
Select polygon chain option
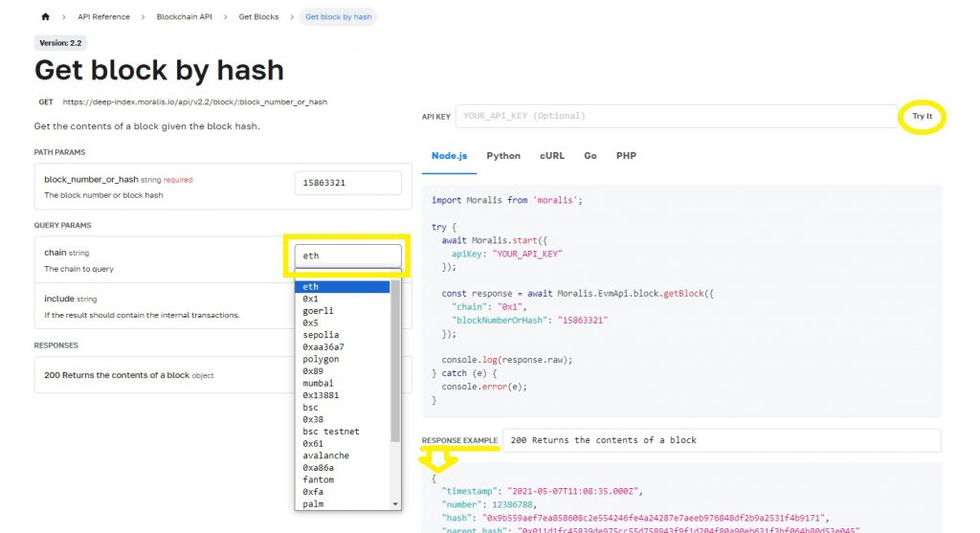click(x=343, y=359)
